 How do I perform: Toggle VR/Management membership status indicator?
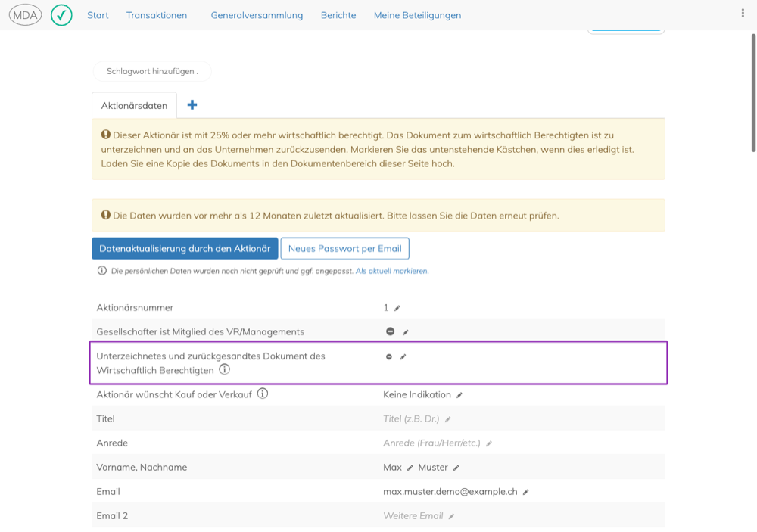(x=390, y=331)
